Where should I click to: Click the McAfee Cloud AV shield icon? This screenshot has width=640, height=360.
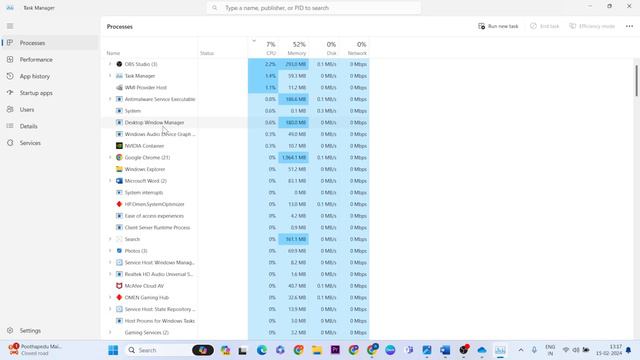(119, 286)
